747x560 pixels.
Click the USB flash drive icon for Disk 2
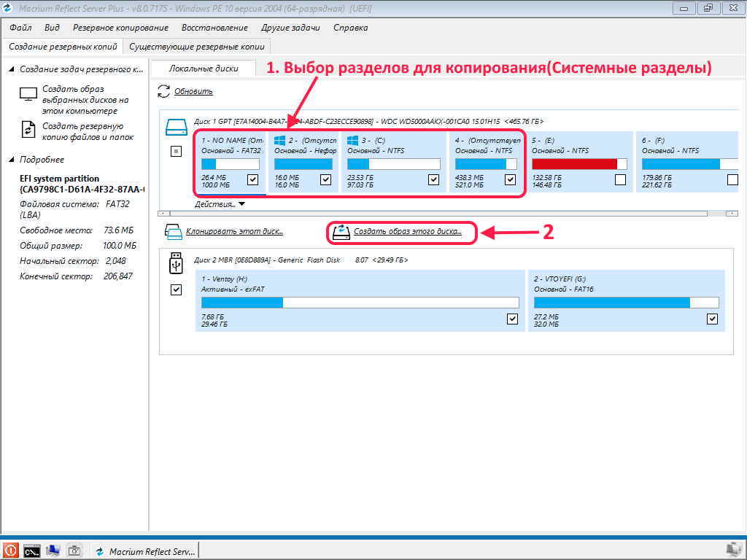(175, 260)
